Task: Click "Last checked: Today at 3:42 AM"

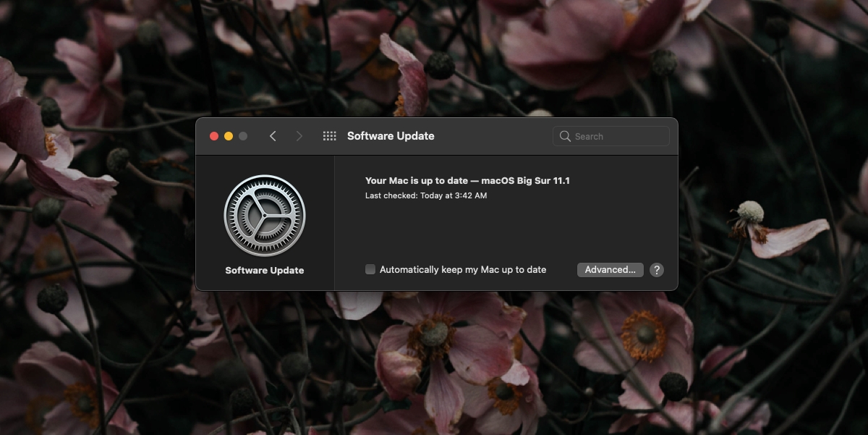Action: point(426,195)
